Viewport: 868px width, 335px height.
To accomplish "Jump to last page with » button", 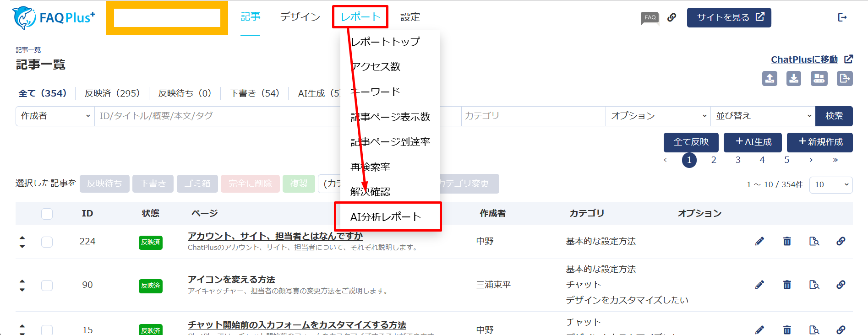I will (835, 160).
